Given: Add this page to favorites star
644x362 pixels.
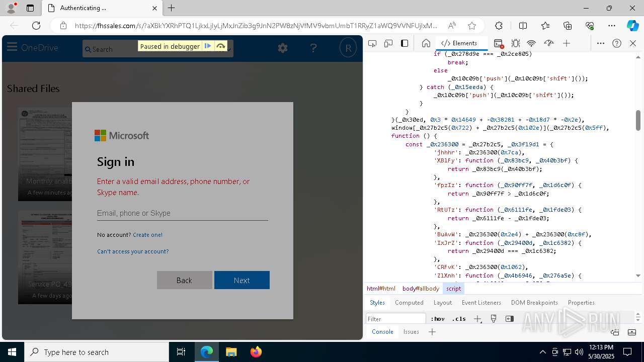Looking at the screenshot, I should pos(471,26).
